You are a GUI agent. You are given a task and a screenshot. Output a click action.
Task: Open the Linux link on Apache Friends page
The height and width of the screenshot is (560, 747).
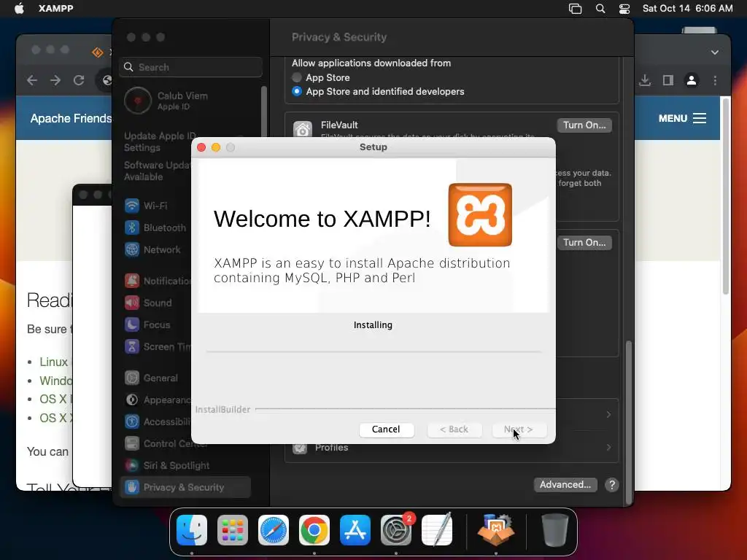(54, 362)
